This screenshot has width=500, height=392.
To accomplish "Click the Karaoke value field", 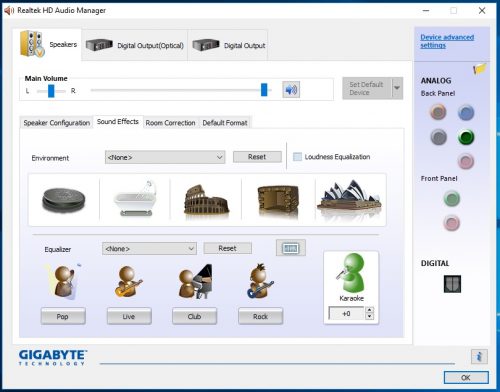I will point(346,313).
